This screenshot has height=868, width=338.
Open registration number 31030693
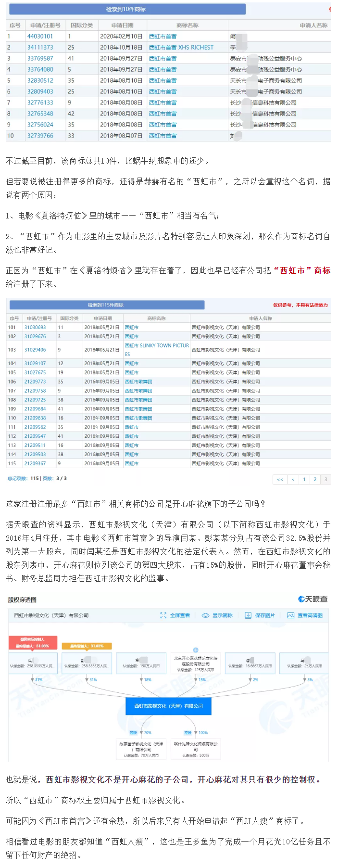(x=35, y=327)
